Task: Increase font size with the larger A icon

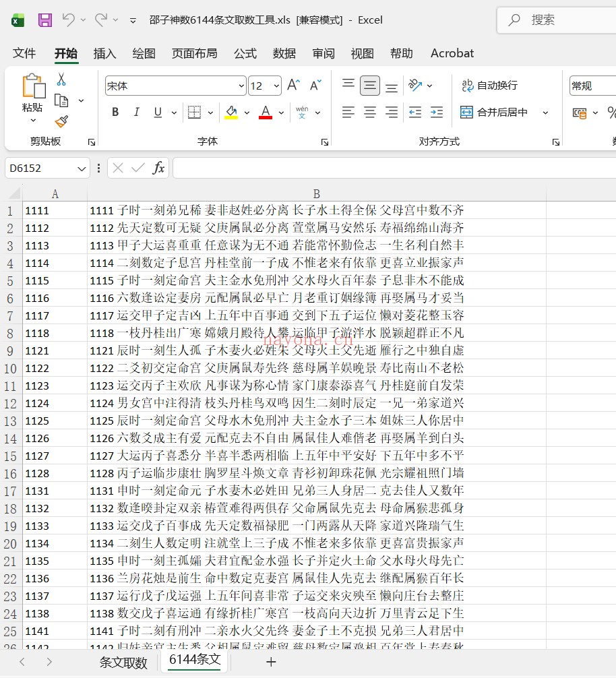Action: 294,85
